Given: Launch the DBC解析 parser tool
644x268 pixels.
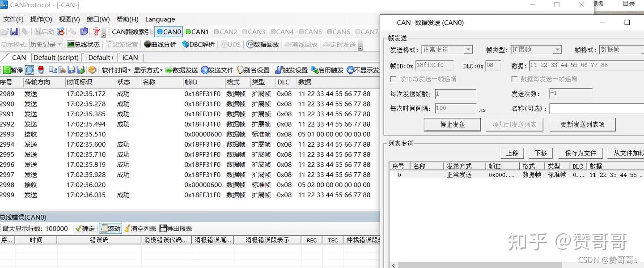Looking at the screenshot, I should coord(197,44).
